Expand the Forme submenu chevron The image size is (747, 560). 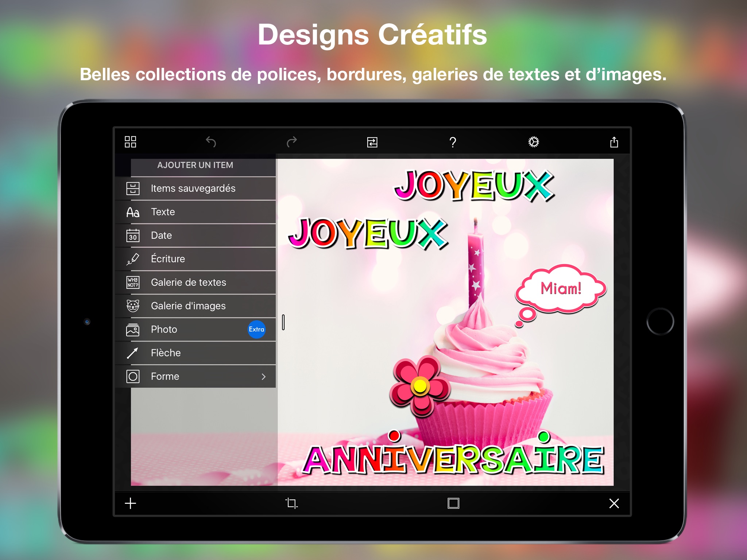[263, 377]
